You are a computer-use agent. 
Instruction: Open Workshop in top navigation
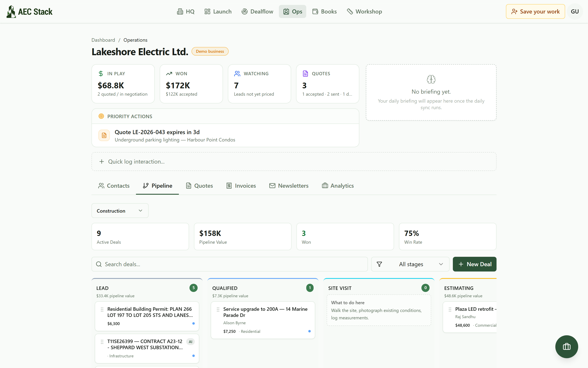click(364, 11)
